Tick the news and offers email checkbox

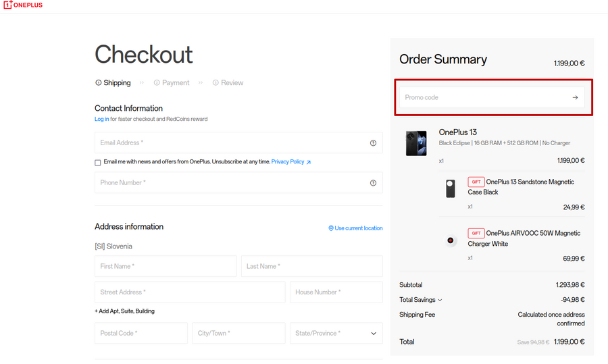[98, 163]
